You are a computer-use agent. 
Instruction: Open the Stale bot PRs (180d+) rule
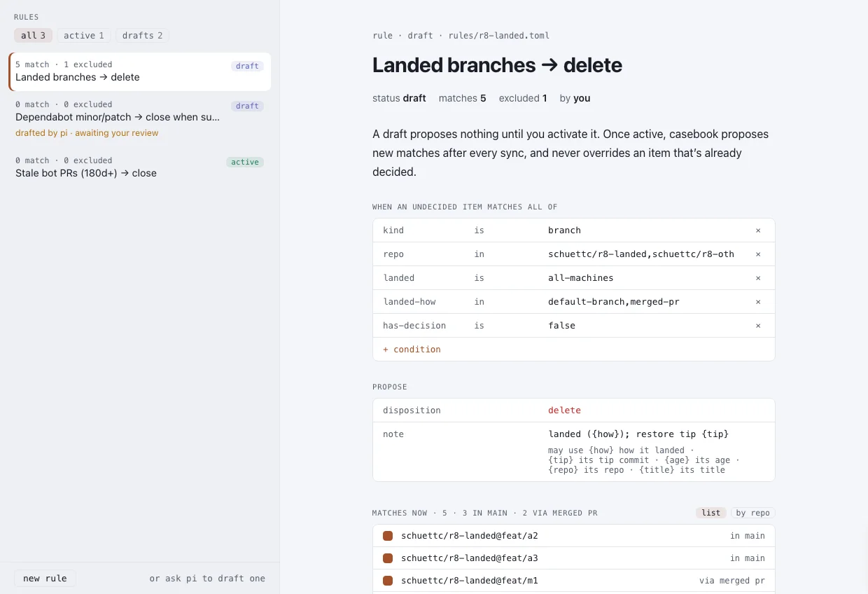coord(140,167)
